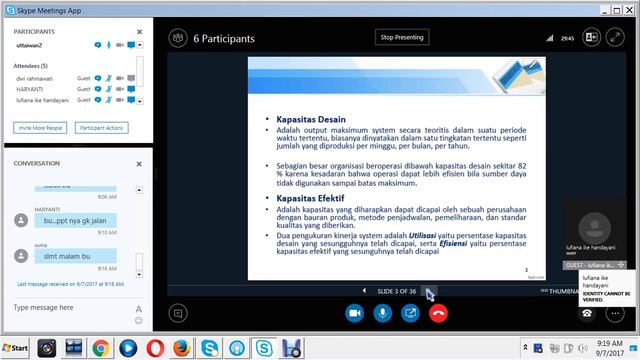
Task: Click HARYANTI screen share icon
Action: click(x=131, y=89)
